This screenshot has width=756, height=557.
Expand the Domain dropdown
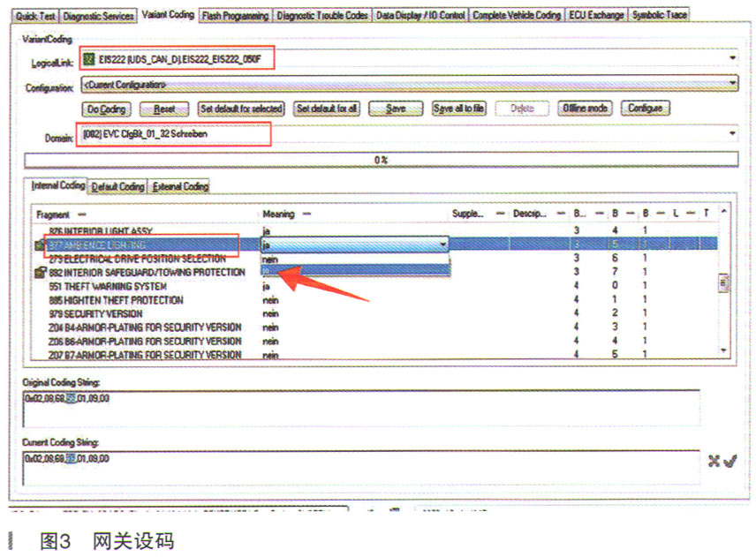(x=733, y=134)
